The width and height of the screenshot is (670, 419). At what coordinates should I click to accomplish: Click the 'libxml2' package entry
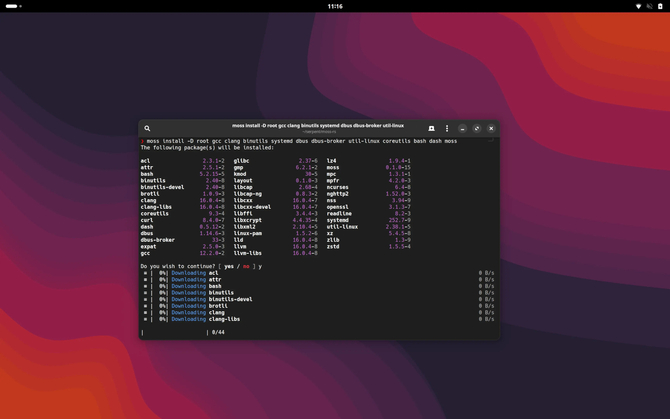click(x=244, y=227)
